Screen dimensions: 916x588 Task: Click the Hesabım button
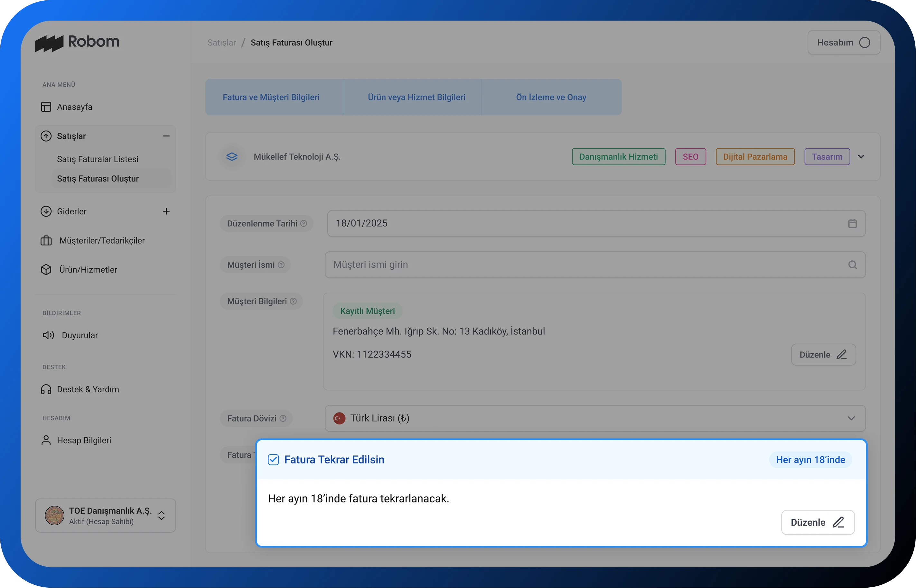[844, 42]
